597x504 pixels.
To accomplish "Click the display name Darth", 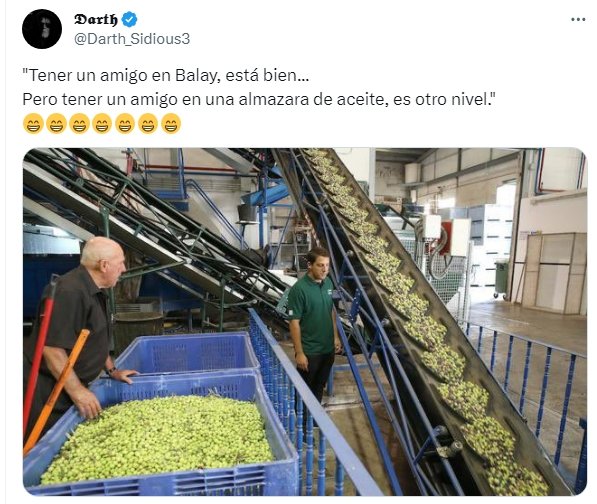I will 96,19.
